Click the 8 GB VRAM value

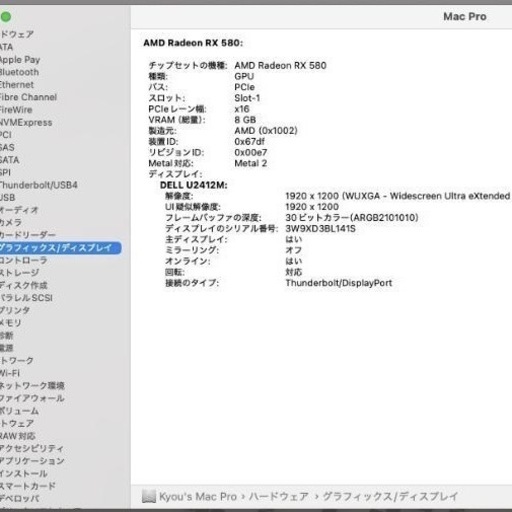coord(245,120)
